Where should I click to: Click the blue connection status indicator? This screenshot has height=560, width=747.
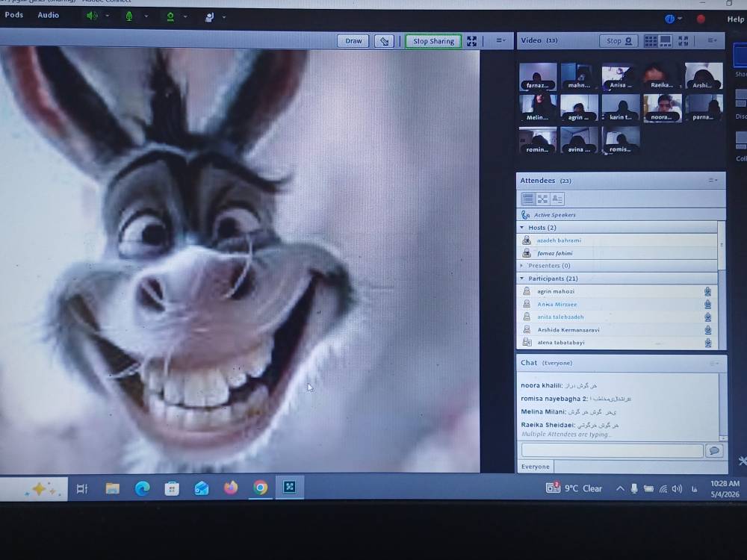click(669, 19)
